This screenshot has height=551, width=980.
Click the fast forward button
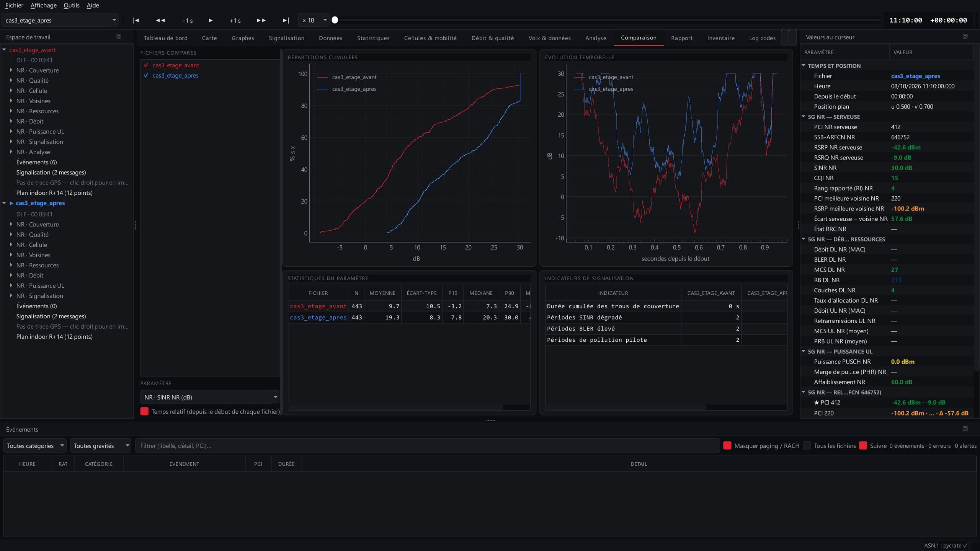tap(261, 20)
